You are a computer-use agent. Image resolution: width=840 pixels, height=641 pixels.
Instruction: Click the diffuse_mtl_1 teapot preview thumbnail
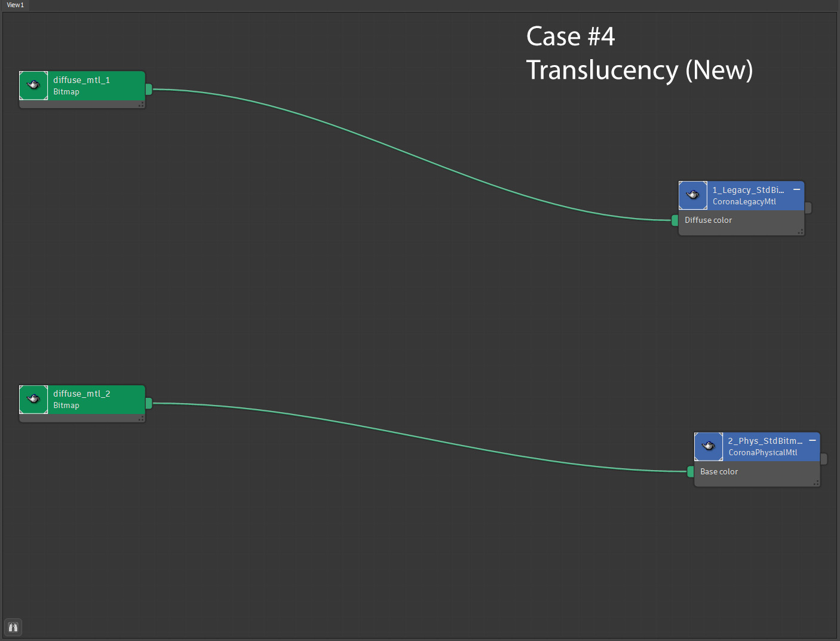tap(33, 85)
